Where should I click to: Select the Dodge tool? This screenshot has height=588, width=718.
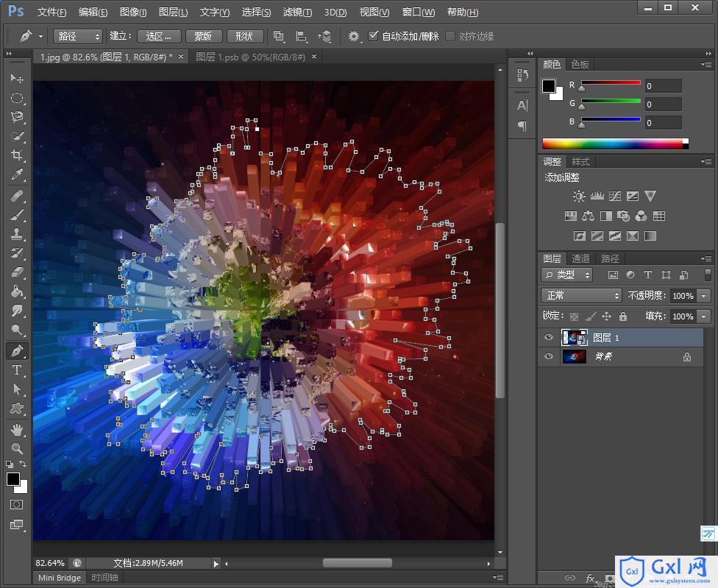point(16,330)
